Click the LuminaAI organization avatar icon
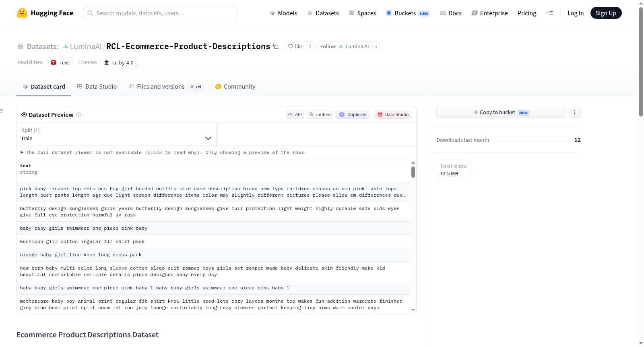Viewport: 644px width, 347px height. click(66, 47)
